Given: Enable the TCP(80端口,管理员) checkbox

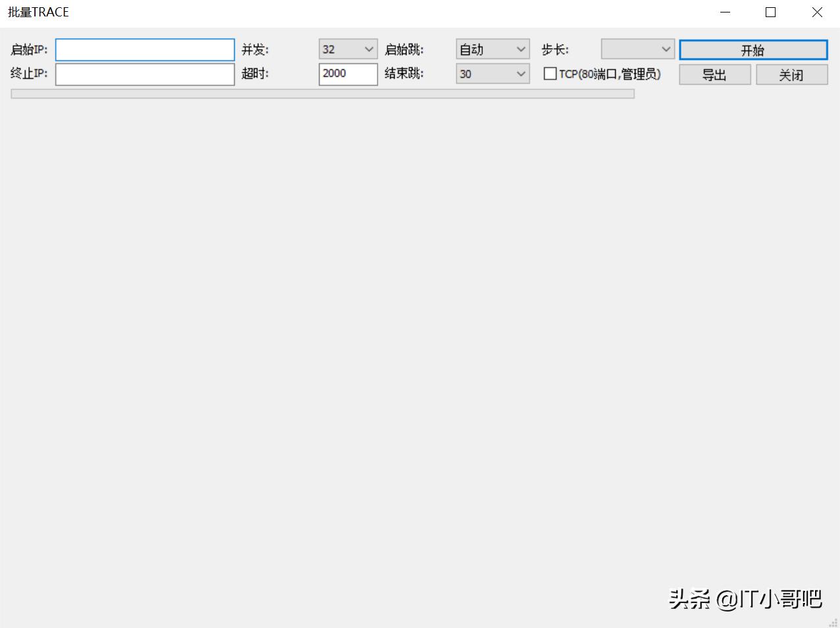Looking at the screenshot, I should (550, 74).
